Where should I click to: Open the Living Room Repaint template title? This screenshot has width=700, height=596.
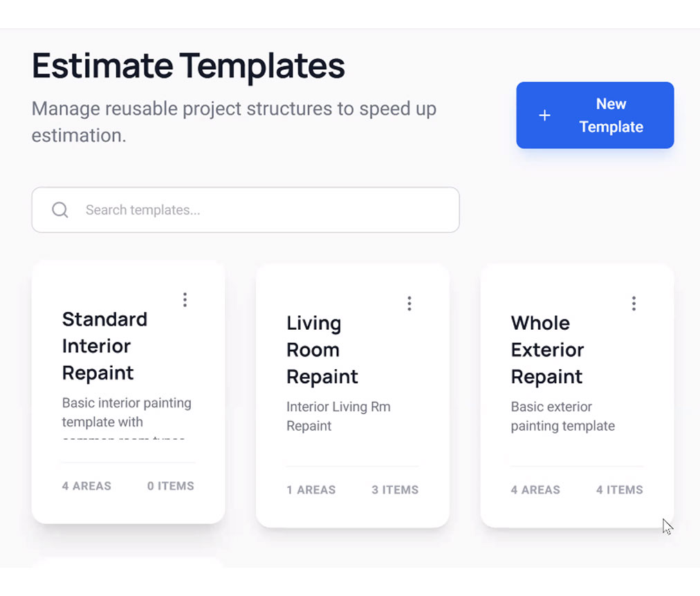322,350
